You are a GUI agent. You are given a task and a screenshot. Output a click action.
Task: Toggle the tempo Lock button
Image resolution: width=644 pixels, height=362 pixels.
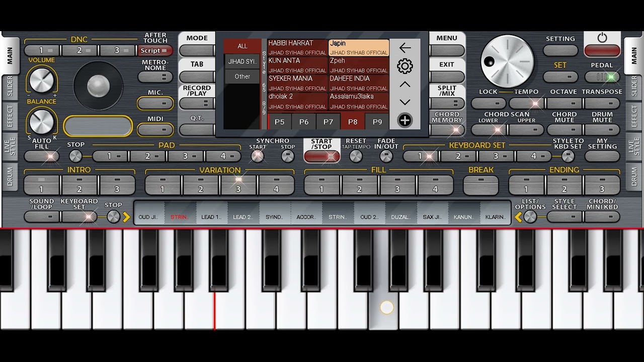pos(489,104)
